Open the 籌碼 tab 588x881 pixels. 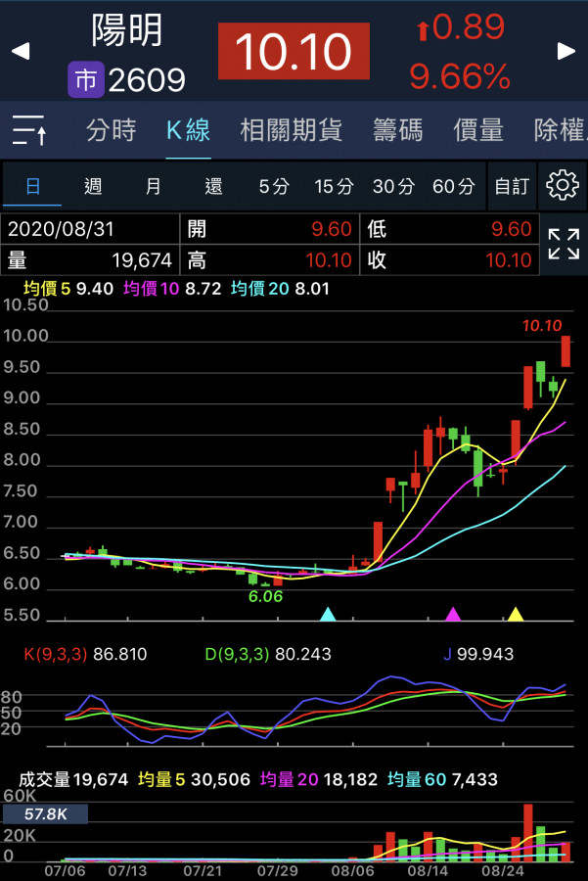(397, 130)
